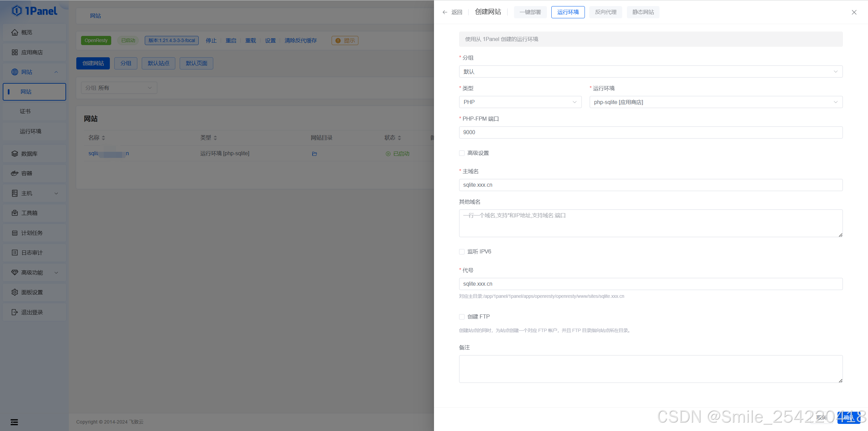This screenshot has height=431, width=868.
Task: Click the 容器 container icon in the sidebar
Action: [15, 173]
